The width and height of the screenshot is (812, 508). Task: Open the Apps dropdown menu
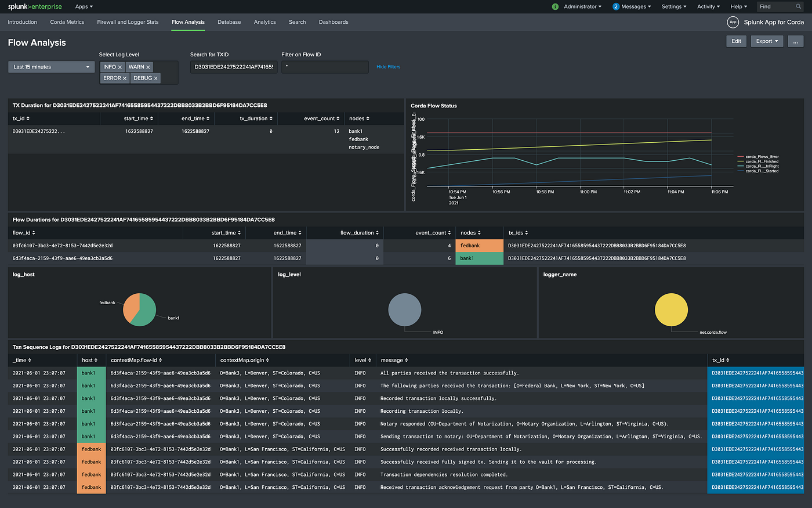[84, 6]
